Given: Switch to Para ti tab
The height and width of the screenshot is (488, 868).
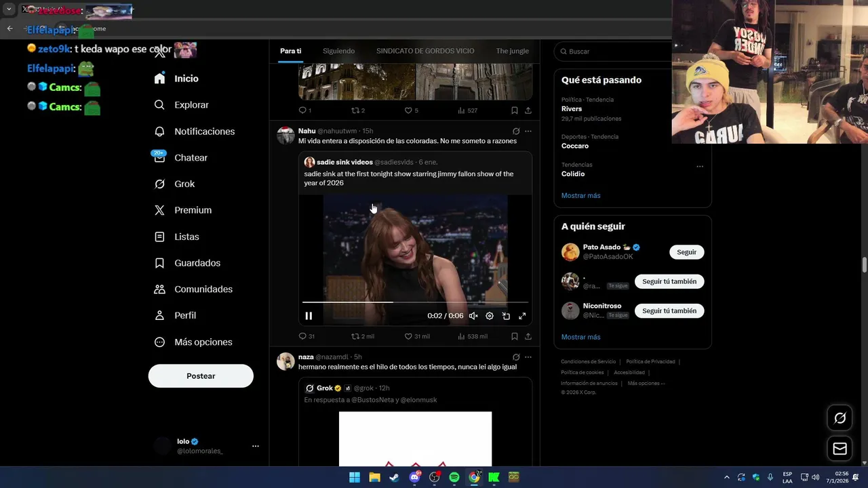Looking at the screenshot, I should [291, 51].
